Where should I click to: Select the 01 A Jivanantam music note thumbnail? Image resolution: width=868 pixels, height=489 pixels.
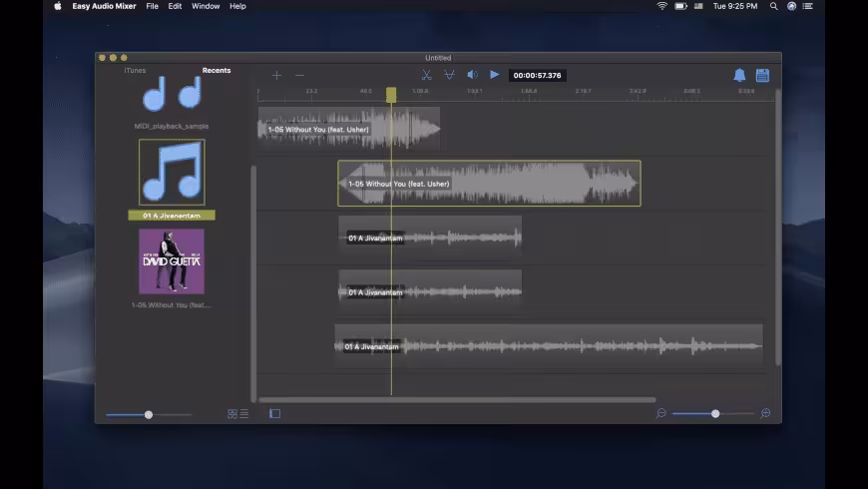[172, 173]
